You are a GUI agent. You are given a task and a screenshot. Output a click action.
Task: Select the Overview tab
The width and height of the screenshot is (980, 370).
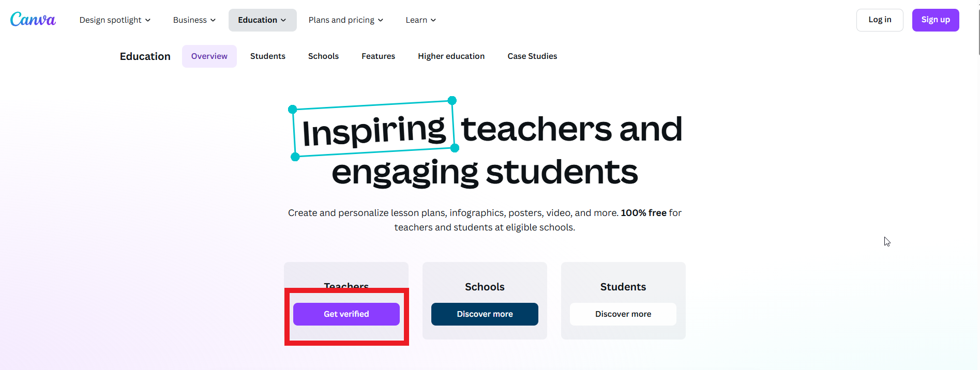click(209, 56)
